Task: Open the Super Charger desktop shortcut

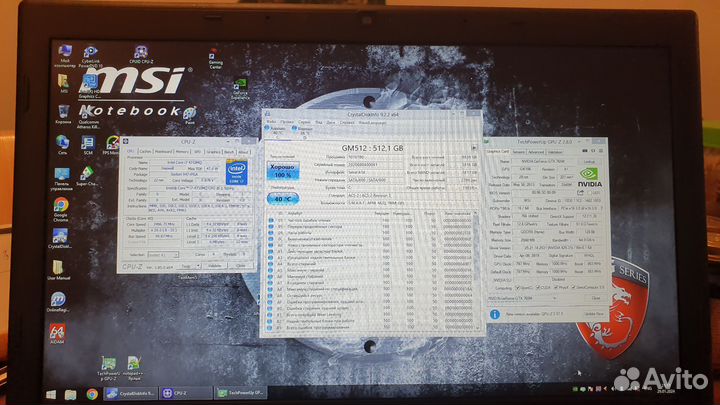Action: tap(86, 176)
